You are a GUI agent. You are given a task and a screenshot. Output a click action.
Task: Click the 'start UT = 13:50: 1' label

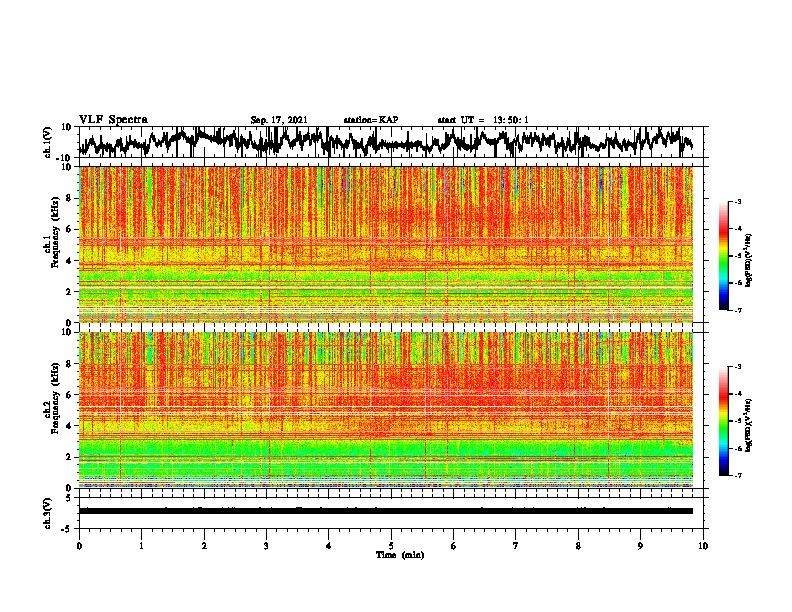pos(483,120)
